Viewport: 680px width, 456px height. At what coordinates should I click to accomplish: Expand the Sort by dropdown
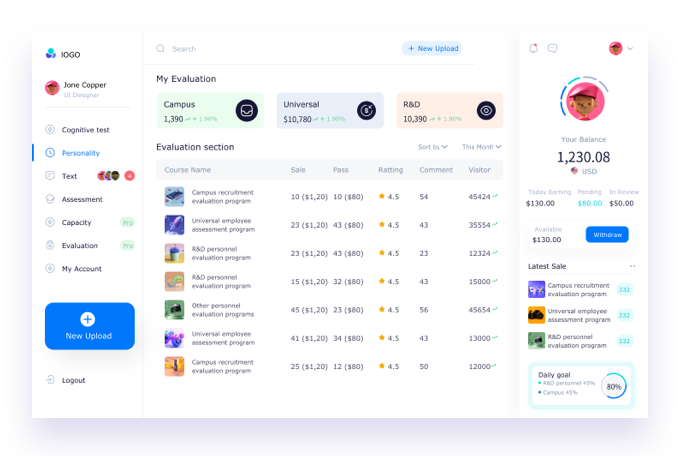[432, 147]
